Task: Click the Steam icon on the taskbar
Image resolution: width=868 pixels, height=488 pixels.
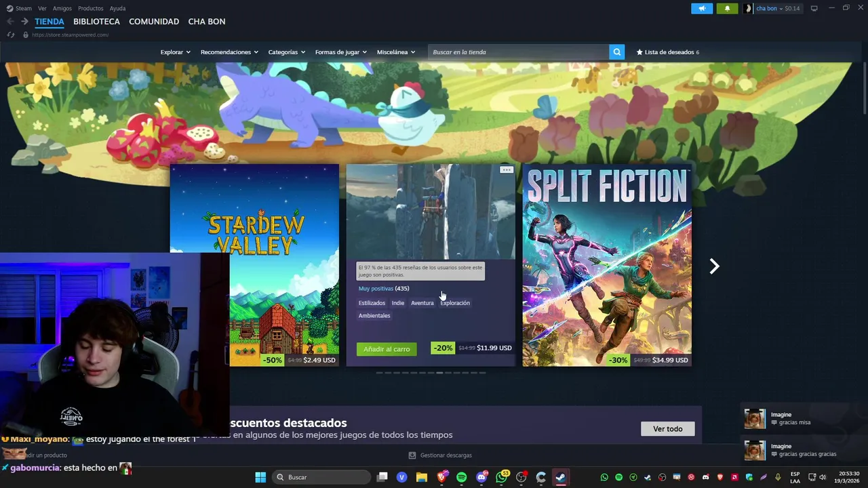Action: pyautogui.click(x=561, y=477)
